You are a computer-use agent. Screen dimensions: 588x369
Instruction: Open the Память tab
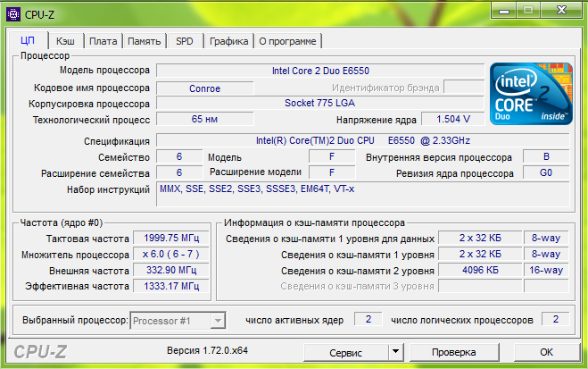tap(145, 41)
